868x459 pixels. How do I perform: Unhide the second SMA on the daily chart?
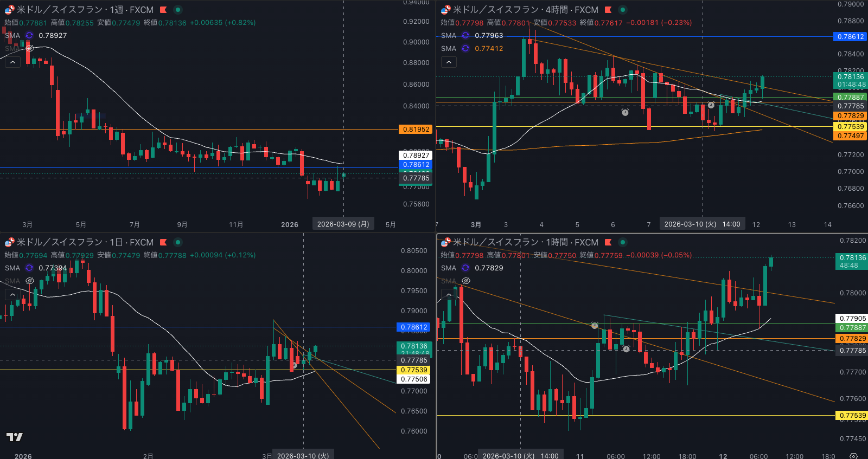(30, 281)
